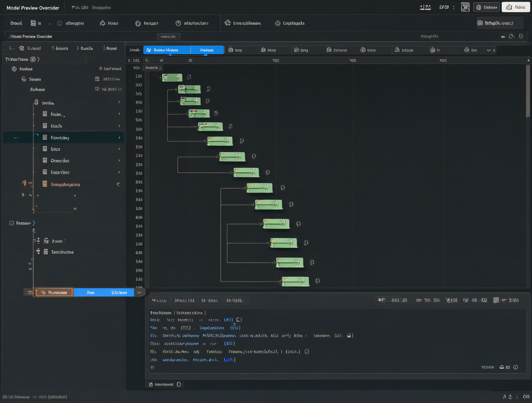
Task: Click the status bar text in the bottom-left corner
Action: coord(35,397)
